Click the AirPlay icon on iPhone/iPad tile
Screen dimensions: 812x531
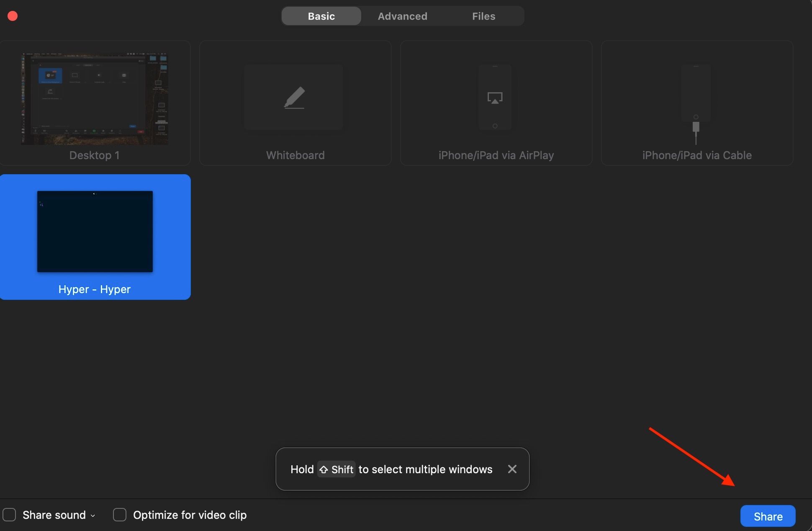[x=495, y=97]
